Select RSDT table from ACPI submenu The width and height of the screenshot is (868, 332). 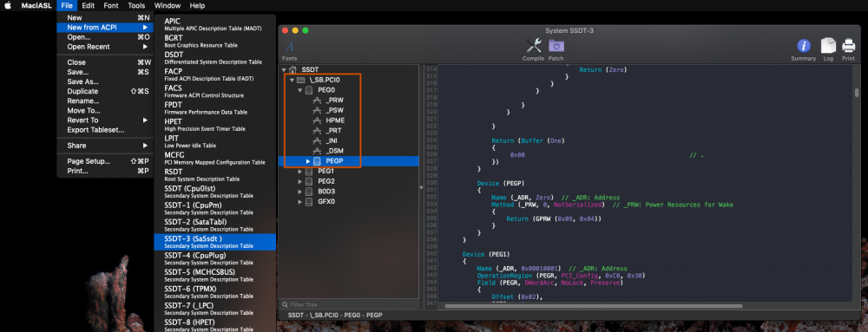pyautogui.click(x=214, y=174)
